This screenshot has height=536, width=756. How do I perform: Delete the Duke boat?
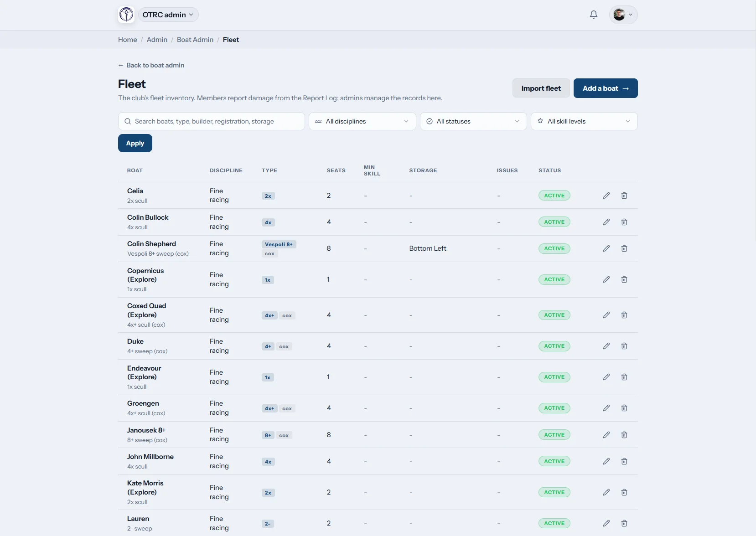(x=624, y=346)
